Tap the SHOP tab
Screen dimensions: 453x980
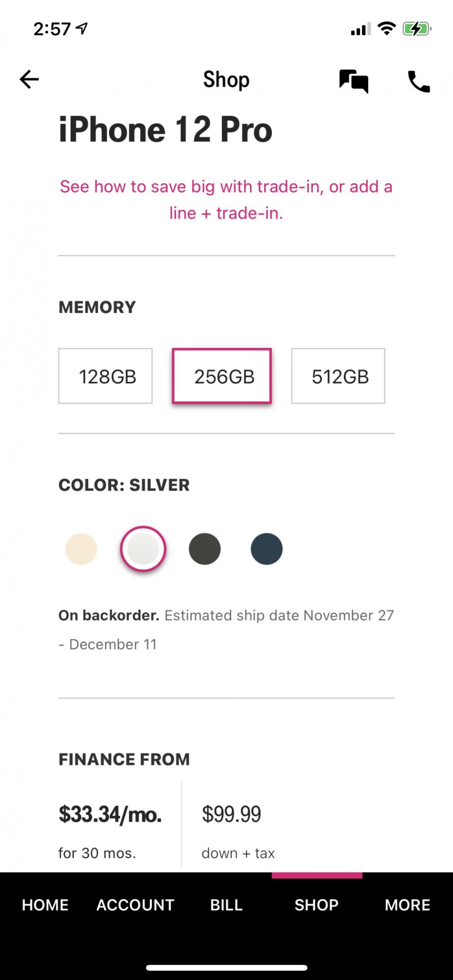316,905
